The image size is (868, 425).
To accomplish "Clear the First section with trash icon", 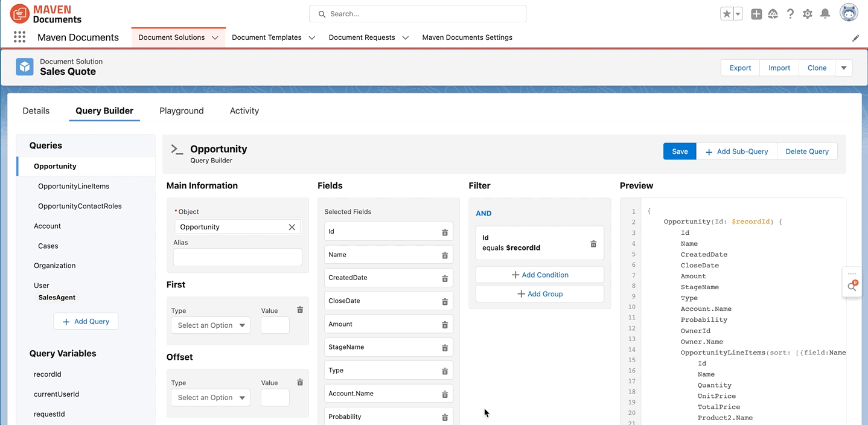I will (x=300, y=310).
